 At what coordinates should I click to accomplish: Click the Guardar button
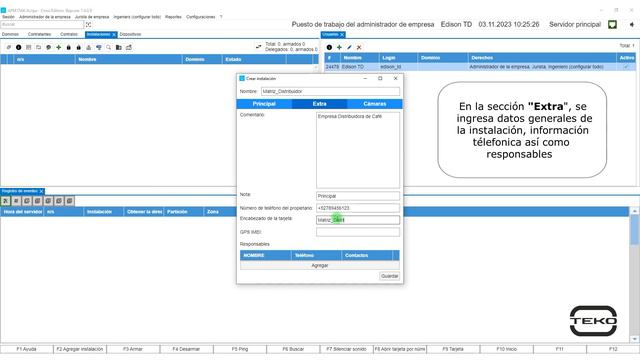pyautogui.click(x=389, y=276)
